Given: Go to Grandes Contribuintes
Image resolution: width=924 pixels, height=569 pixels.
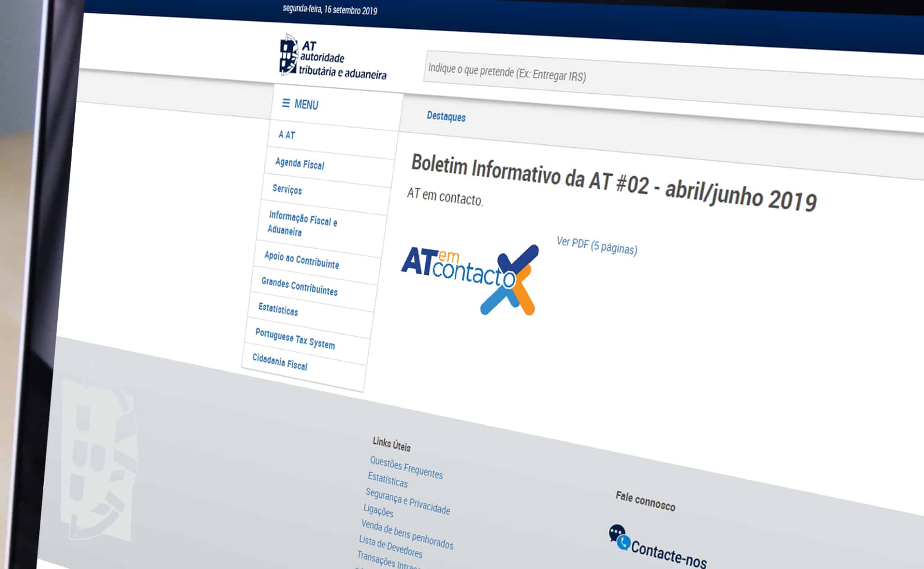Looking at the screenshot, I should click(299, 287).
